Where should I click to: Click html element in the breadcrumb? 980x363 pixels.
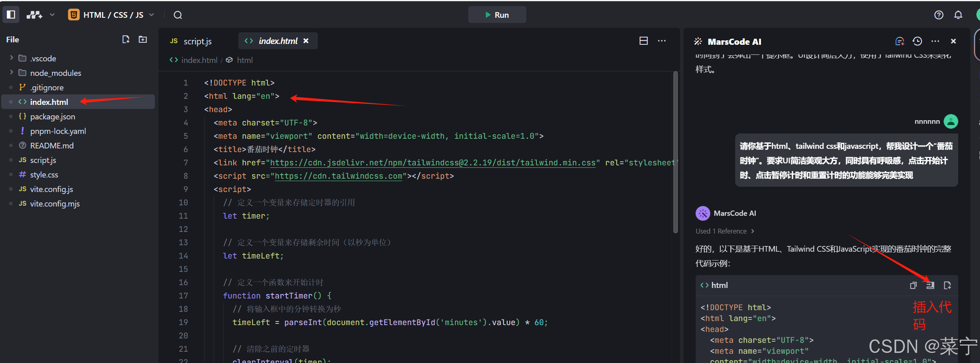tap(245, 60)
